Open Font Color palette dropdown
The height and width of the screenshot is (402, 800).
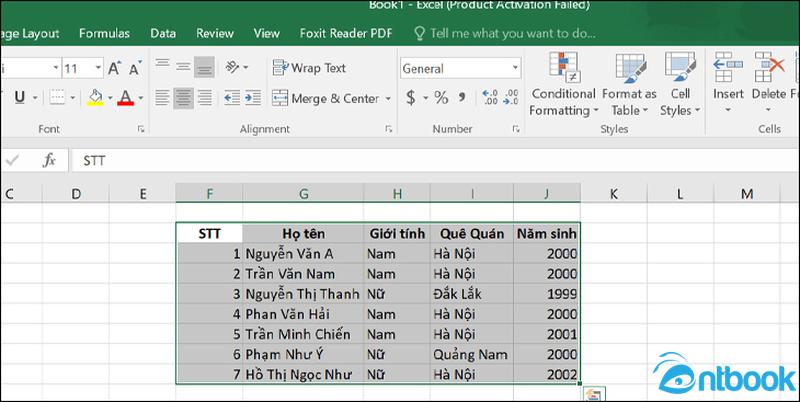(x=141, y=97)
